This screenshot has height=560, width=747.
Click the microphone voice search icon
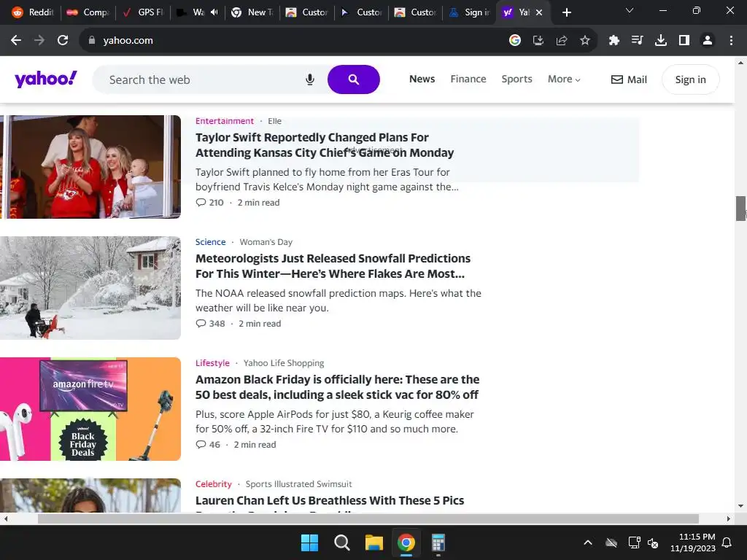click(x=309, y=79)
